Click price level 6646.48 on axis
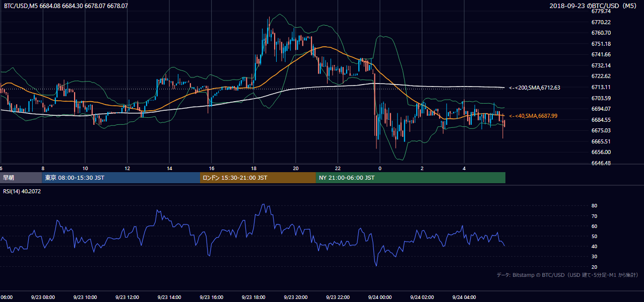Screen dimensions: 644x302 coord(601,163)
